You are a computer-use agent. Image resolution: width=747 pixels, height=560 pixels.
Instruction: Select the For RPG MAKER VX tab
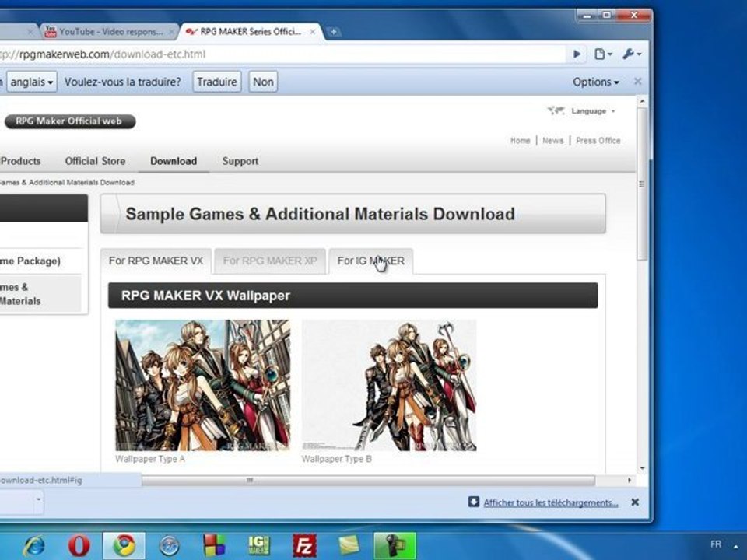156,261
